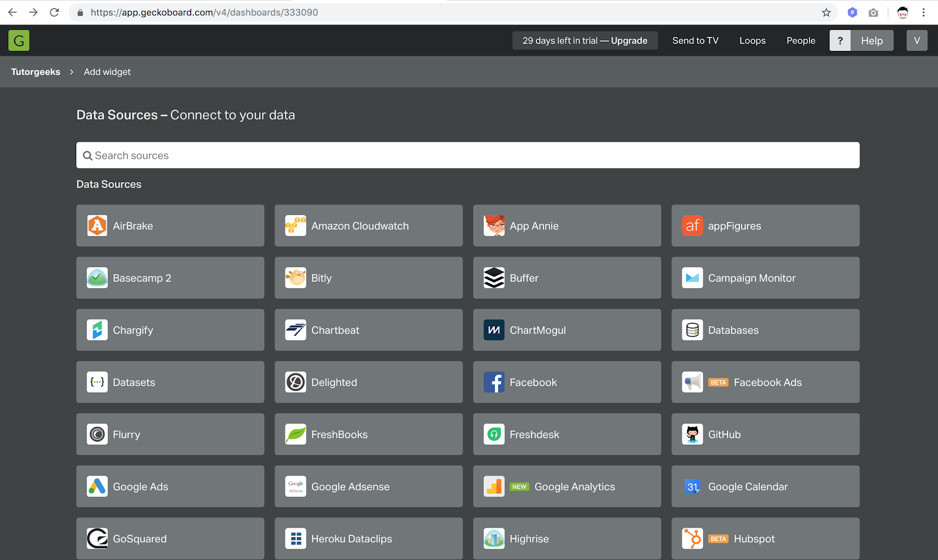Click the NEW badge on Google Analytics
The image size is (938, 560).
[x=519, y=487]
